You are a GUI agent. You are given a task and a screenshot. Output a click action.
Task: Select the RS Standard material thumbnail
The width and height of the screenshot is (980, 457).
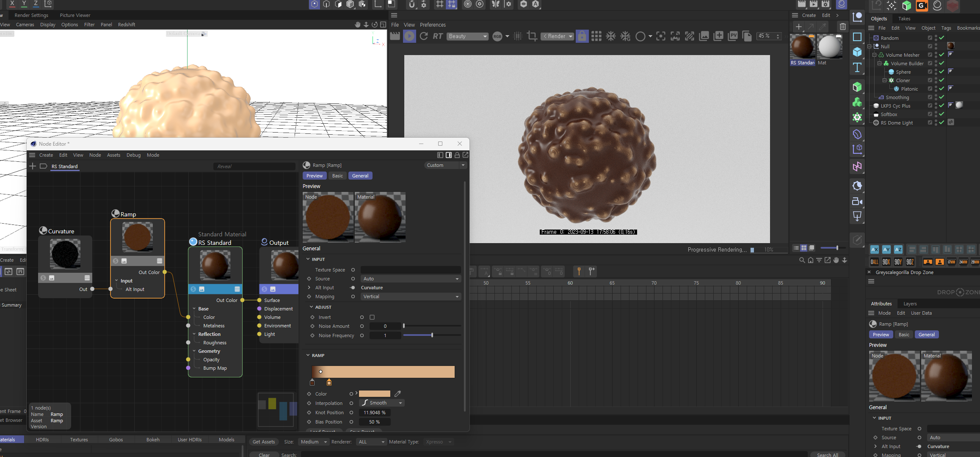(x=802, y=47)
